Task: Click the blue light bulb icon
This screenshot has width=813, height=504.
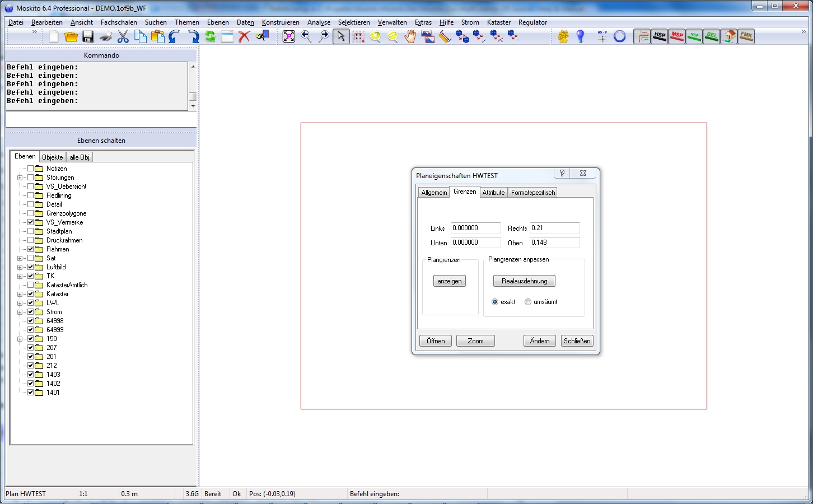Action: point(581,37)
